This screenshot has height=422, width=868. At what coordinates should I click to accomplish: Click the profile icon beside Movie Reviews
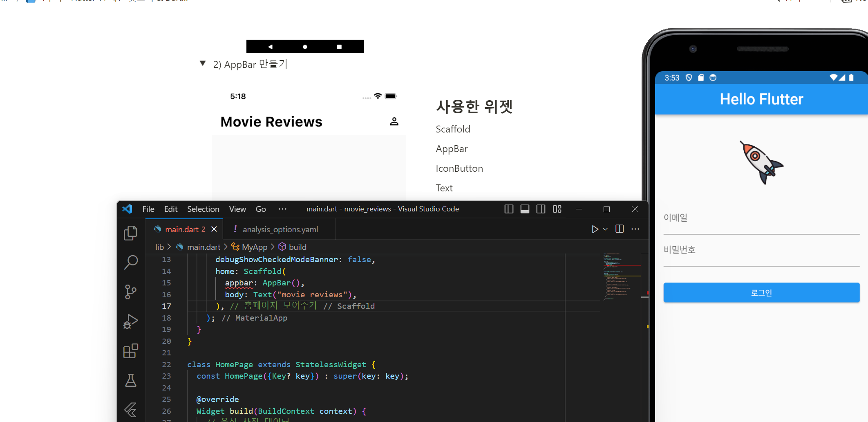pyautogui.click(x=394, y=121)
